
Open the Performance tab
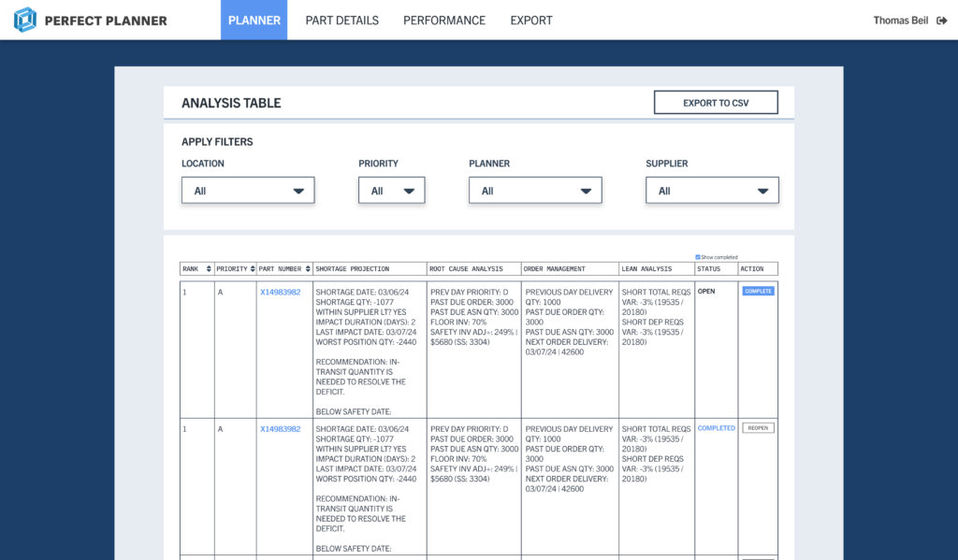tap(443, 21)
